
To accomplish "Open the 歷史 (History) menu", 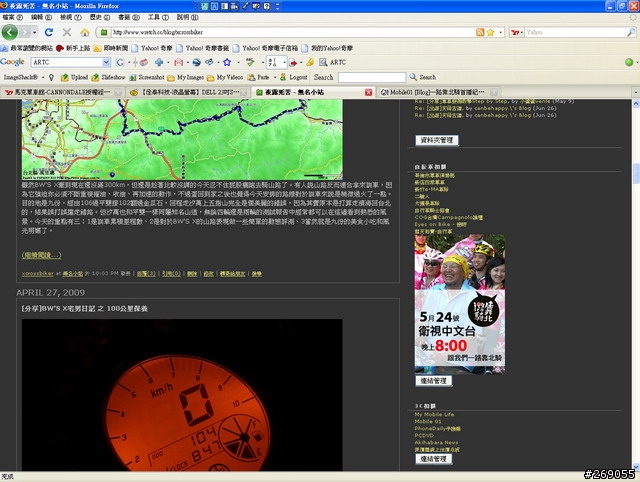I will point(100,17).
